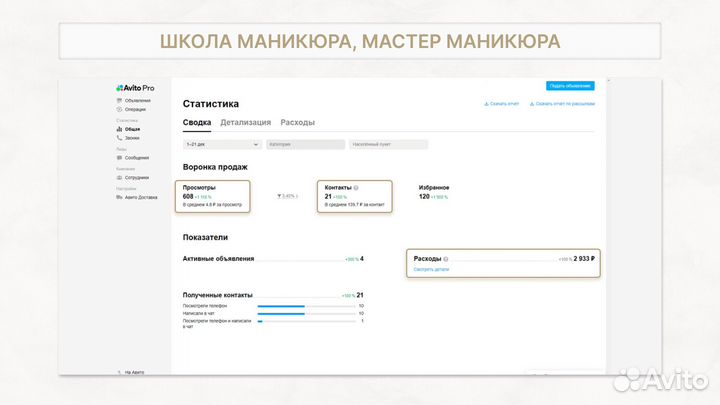Click the Контакты card showing 21
The image size is (720, 405).
[x=354, y=197]
